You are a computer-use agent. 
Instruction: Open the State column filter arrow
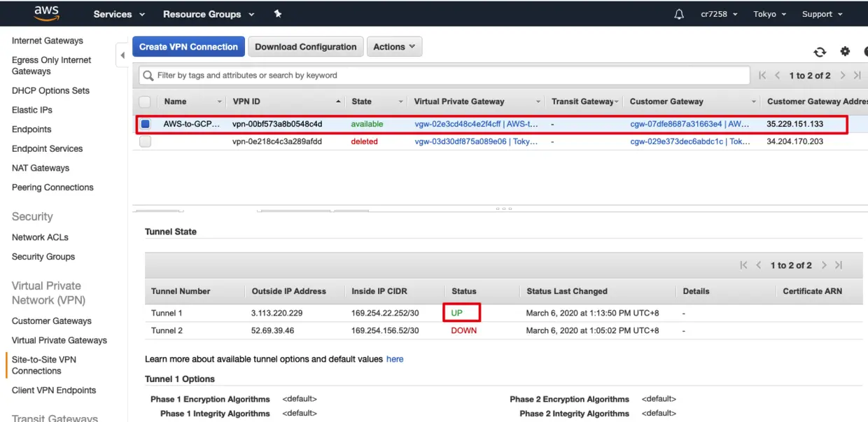(x=400, y=101)
